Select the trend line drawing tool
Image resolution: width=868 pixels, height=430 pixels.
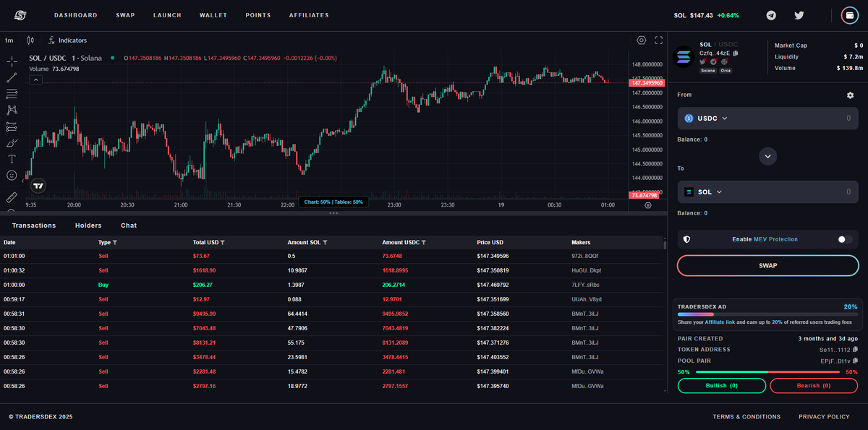click(12, 77)
